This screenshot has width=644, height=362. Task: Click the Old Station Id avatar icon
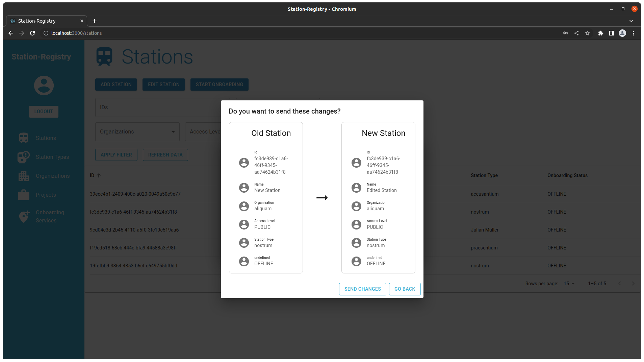pos(244,163)
